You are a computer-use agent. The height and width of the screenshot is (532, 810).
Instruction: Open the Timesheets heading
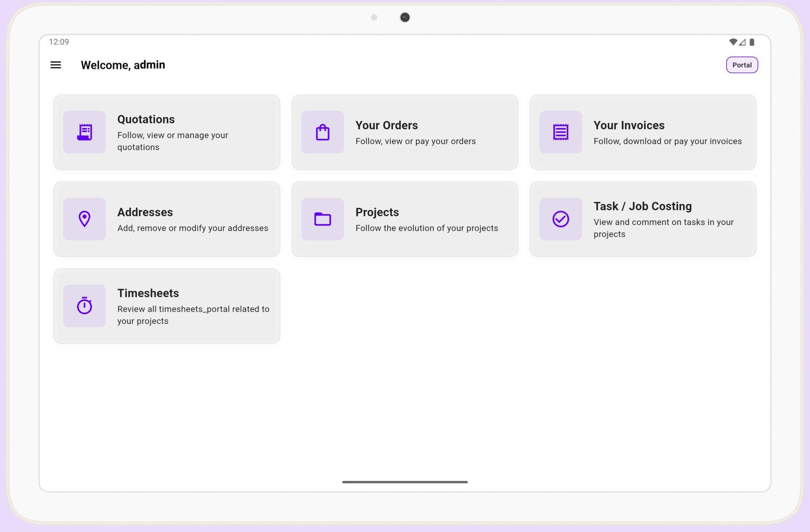coord(148,293)
